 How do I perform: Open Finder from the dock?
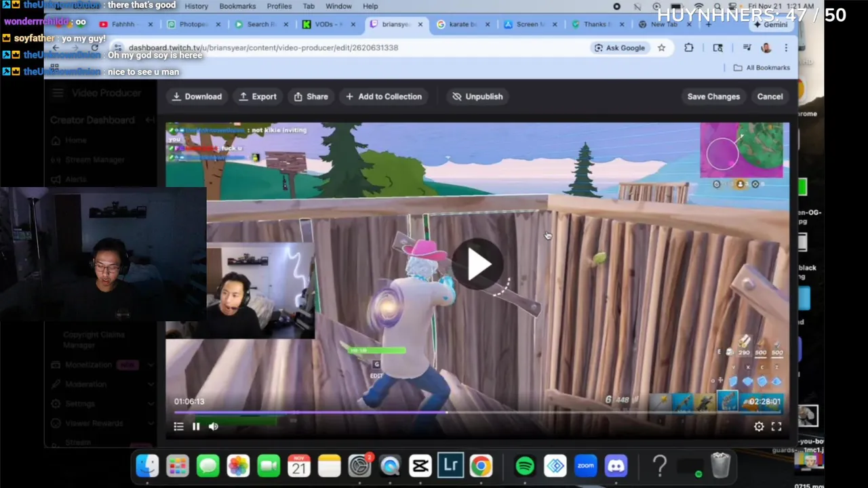point(147,466)
